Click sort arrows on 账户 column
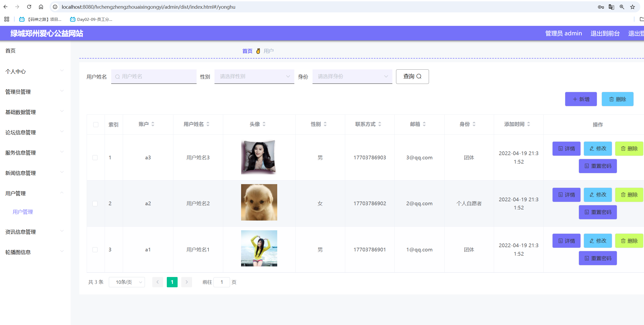 tap(153, 124)
